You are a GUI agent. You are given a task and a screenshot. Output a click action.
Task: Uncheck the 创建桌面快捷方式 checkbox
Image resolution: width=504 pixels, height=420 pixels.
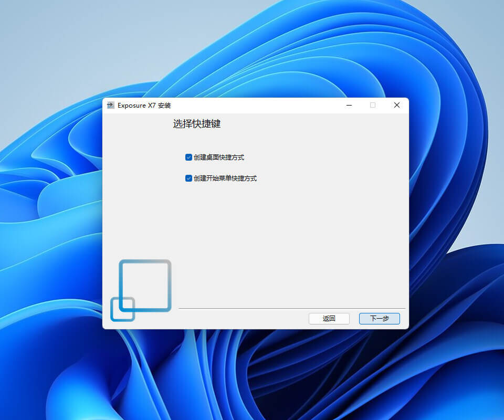click(x=188, y=157)
